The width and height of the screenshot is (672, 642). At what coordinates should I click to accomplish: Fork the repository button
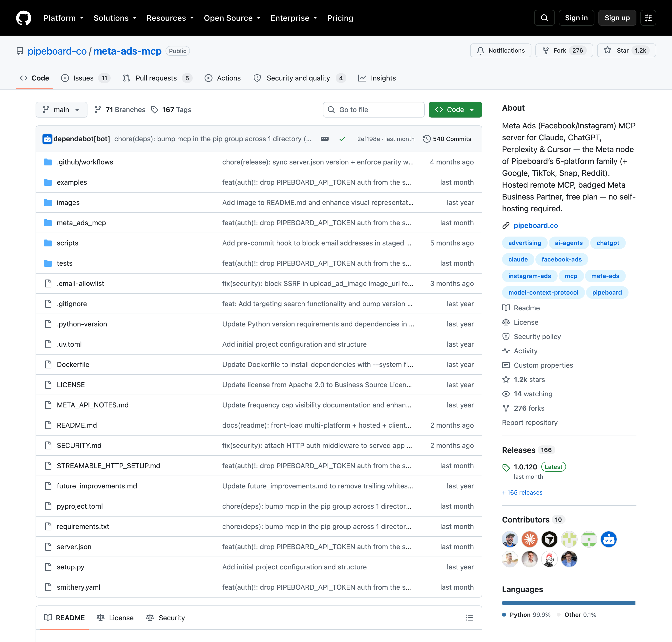(564, 51)
